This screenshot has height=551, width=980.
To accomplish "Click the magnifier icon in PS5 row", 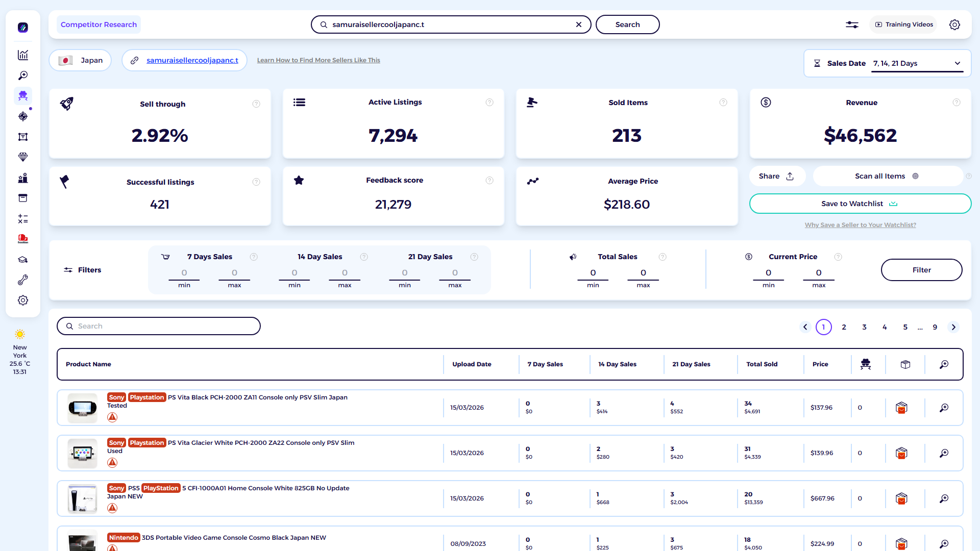I will tap(944, 498).
